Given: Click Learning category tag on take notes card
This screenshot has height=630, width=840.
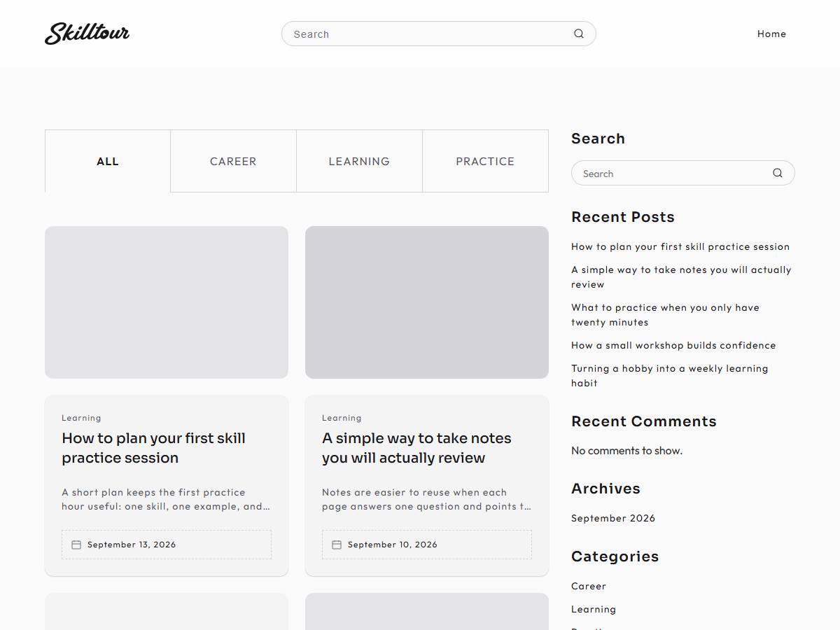Looking at the screenshot, I should [x=342, y=418].
